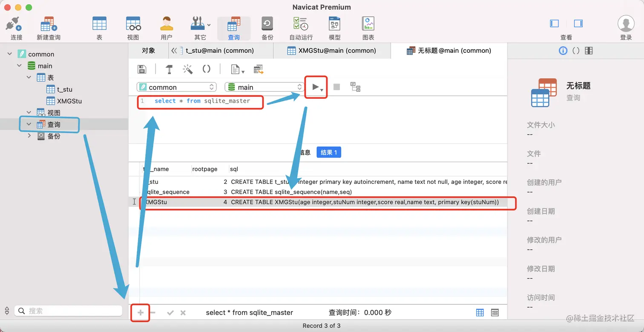This screenshot has height=332, width=644.
Task: Click the CREATE TABLE sqlite_sequence(name,seq) cell
Action: coord(291,192)
